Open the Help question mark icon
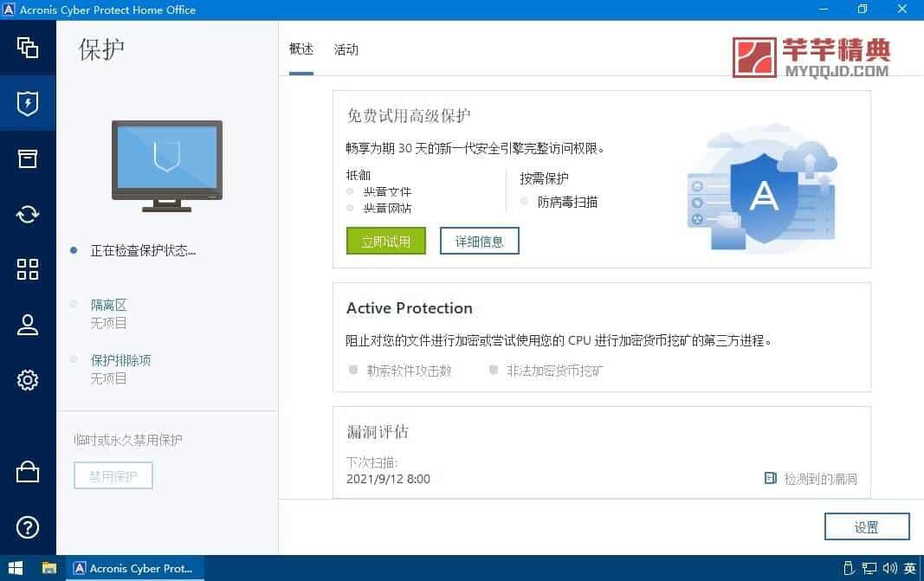This screenshot has height=581, width=924. [28, 526]
